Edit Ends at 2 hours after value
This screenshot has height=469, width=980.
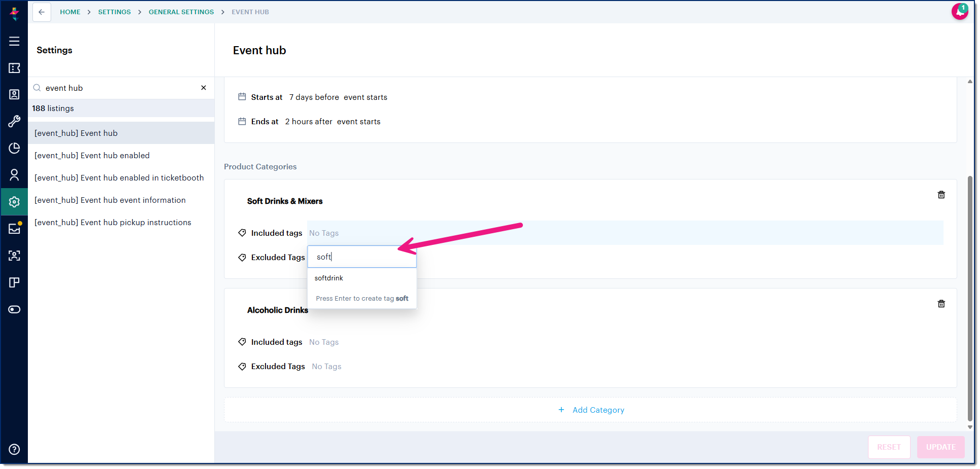[309, 121]
